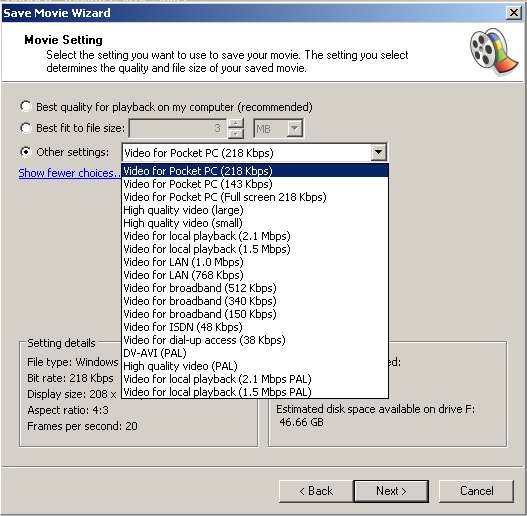Go to the previous step with Back
Image resolution: width=527 pixels, height=516 pixels.
pos(316,491)
